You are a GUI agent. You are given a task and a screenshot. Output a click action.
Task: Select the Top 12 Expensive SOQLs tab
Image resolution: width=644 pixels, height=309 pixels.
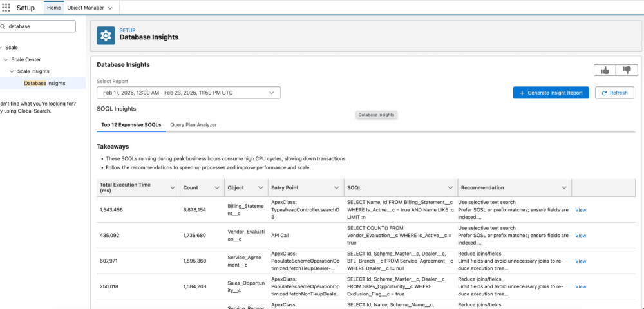(131, 124)
